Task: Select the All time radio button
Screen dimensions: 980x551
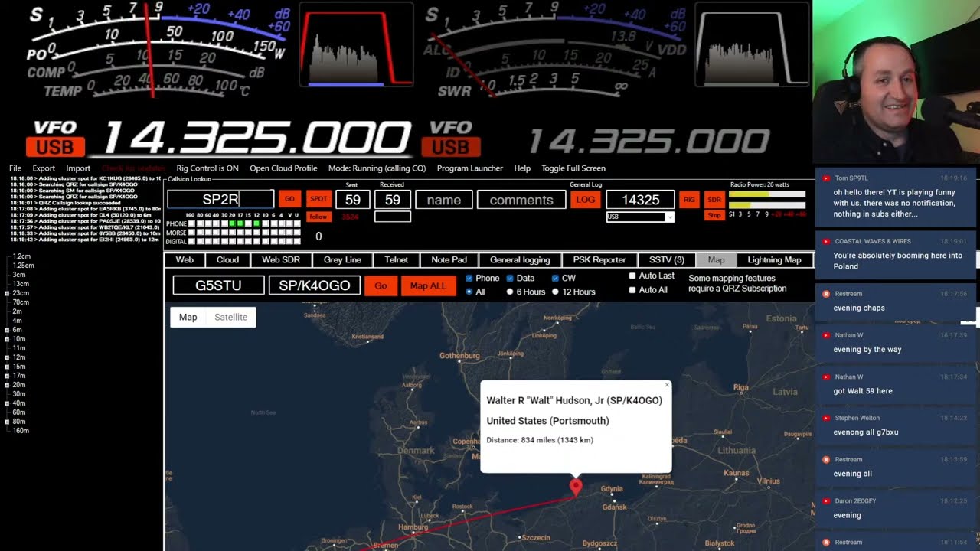Action: (469, 292)
